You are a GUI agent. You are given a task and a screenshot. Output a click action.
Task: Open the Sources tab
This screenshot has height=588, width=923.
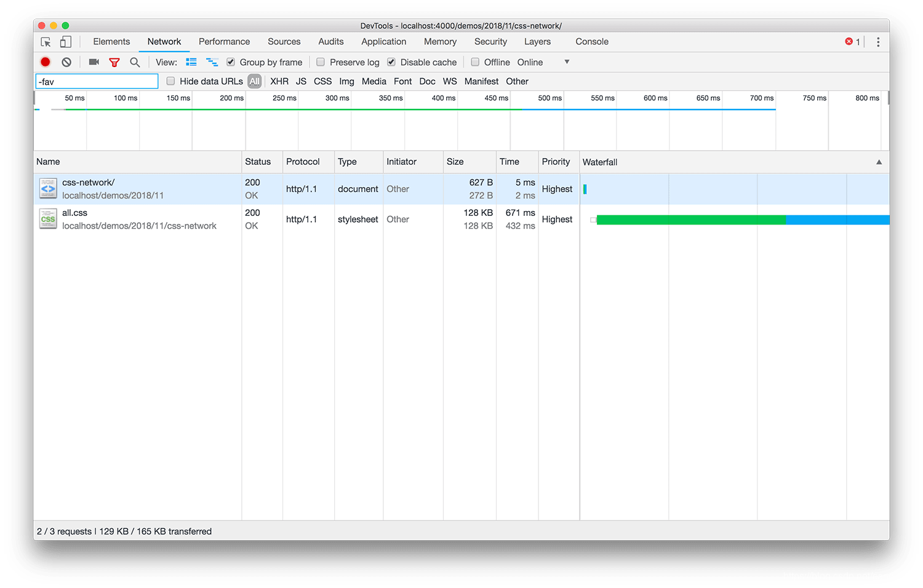tap(284, 42)
